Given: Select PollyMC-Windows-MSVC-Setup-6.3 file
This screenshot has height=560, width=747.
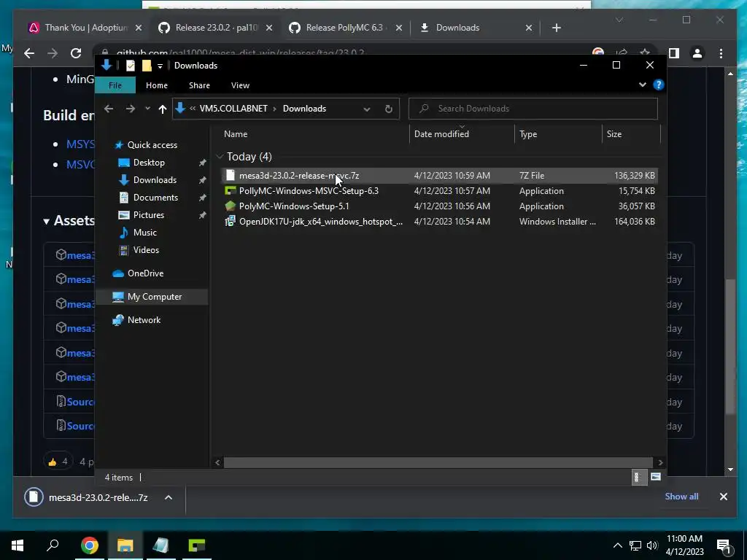Looking at the screenshot, I should coord(438,191).
